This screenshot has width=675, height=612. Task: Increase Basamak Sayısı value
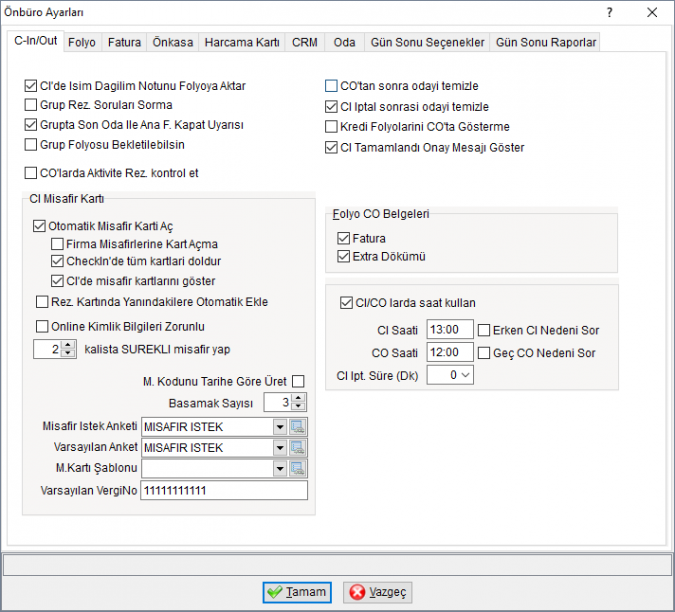(298, 398)
